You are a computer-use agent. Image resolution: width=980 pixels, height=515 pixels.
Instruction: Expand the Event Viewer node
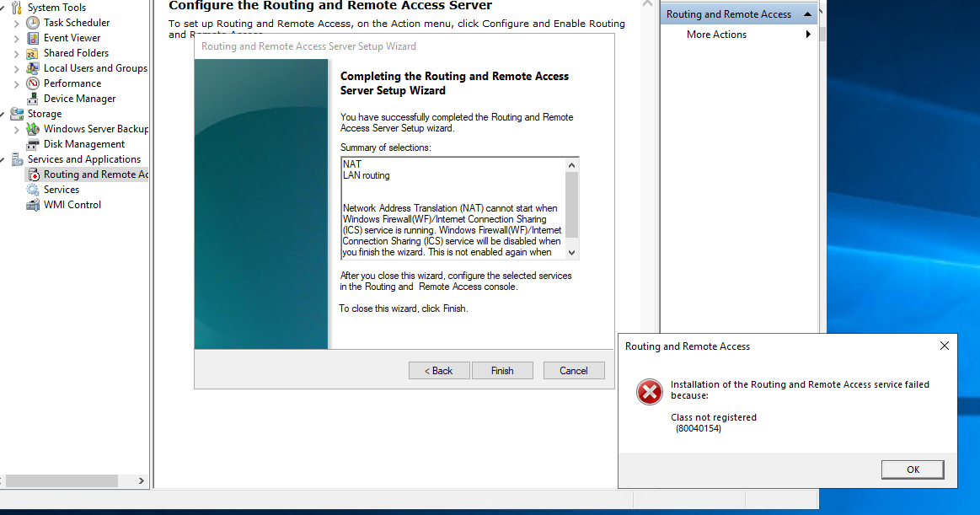coord(16,38)
